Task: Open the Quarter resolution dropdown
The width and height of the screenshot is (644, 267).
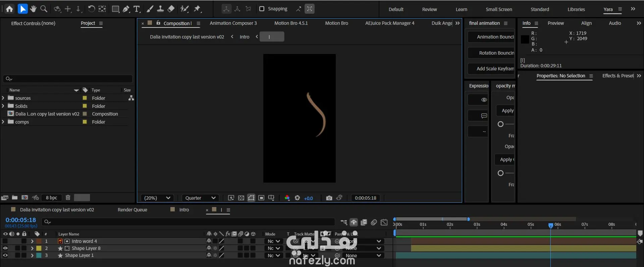Action: coord(200,198)
